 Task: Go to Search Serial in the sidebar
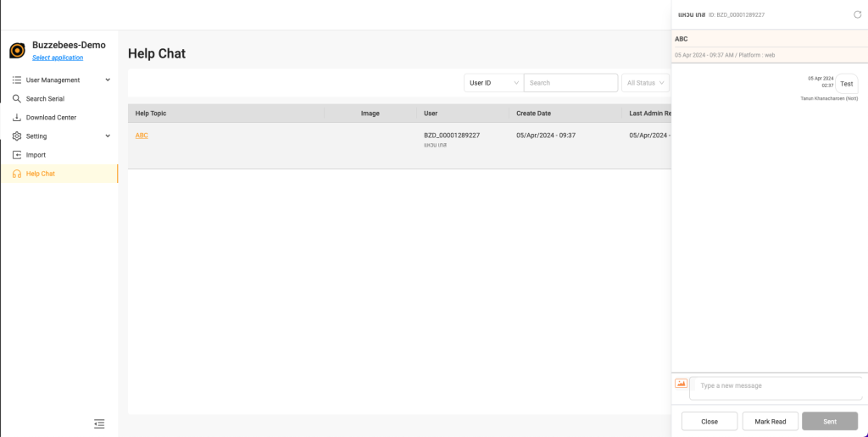45,99
